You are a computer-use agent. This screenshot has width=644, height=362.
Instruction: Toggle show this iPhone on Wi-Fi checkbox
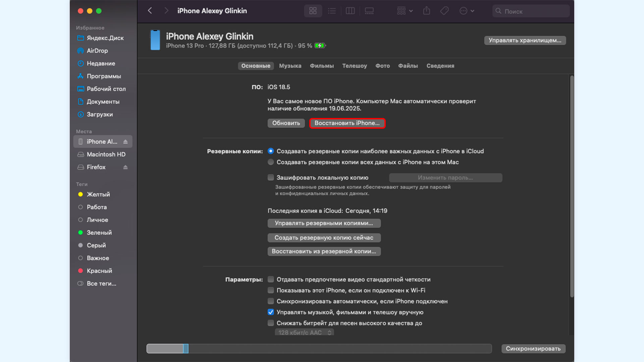(271, 290)
